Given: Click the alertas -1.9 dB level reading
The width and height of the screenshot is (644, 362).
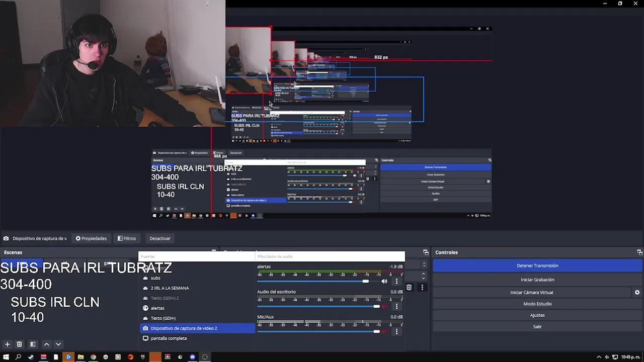Looking at the screenshot, I should click(396, 266).
